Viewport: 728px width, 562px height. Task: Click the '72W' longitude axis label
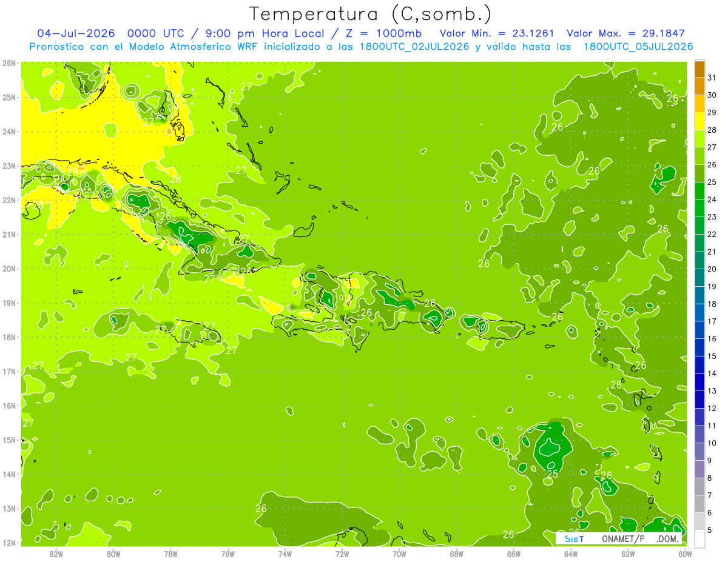point(342,554)
